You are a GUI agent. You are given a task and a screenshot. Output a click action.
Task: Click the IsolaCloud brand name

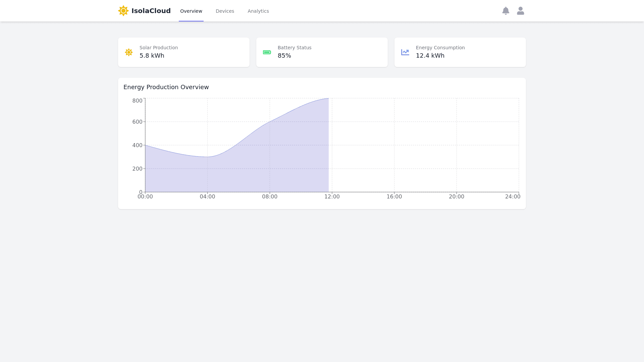pos(151,11)
